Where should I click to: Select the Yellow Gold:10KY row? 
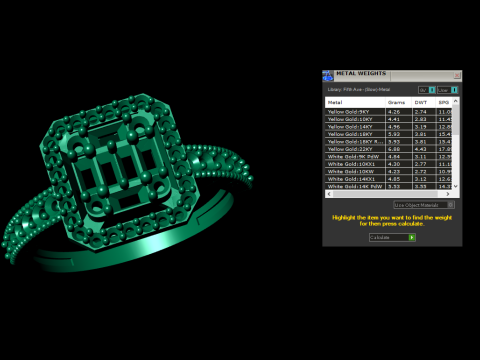click(x=389, y=119)
